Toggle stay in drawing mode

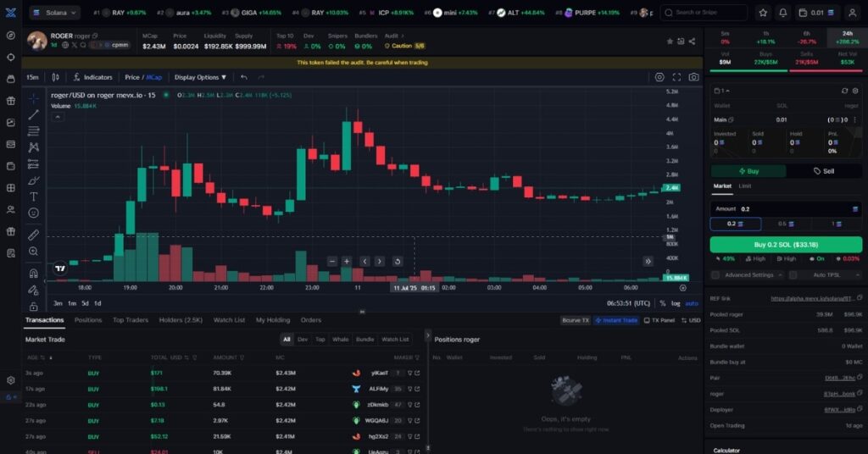pos(33,290)
